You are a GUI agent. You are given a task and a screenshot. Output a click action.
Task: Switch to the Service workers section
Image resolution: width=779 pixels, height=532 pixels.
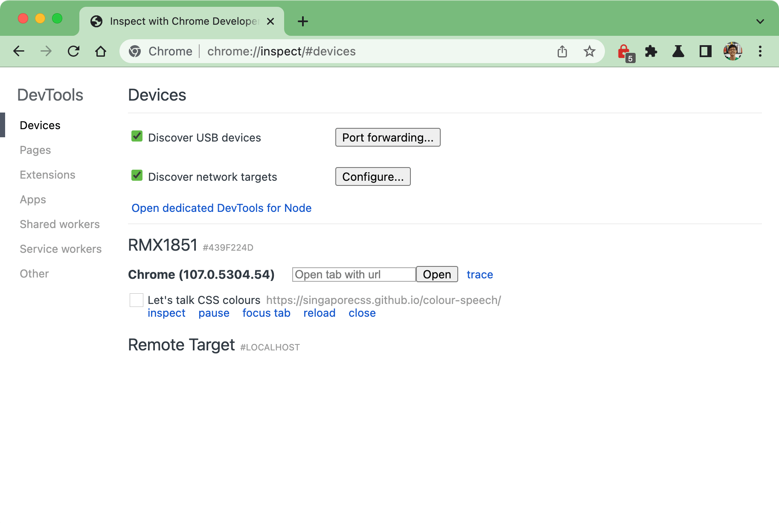61,249
